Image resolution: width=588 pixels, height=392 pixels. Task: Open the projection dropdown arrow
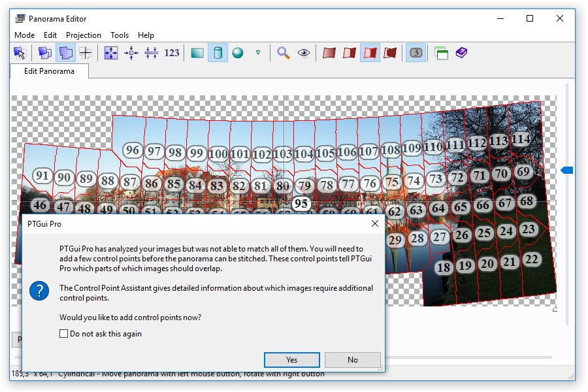click(x=258, y=53)
